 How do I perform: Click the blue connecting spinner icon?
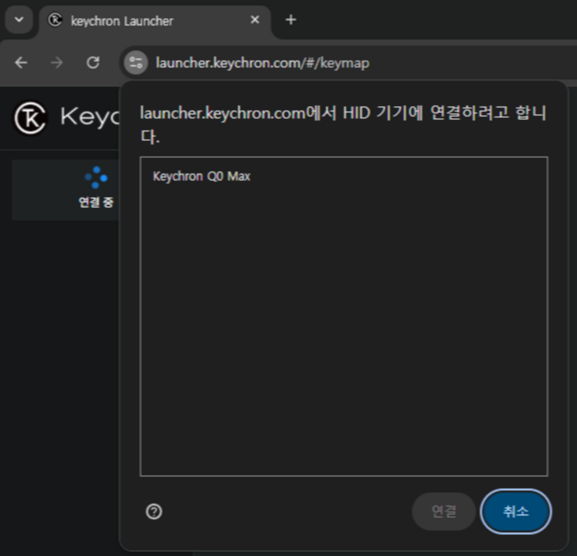(x=96, y=177)
